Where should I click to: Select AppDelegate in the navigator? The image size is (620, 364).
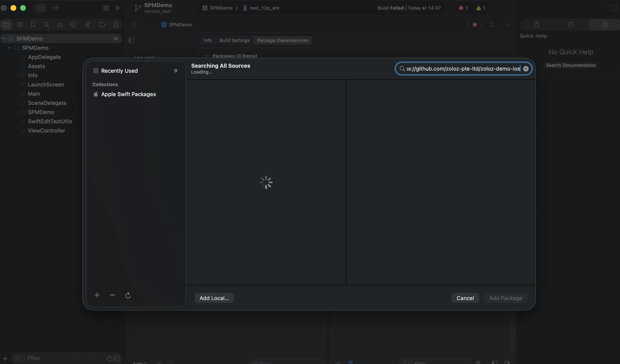(44, 57)
